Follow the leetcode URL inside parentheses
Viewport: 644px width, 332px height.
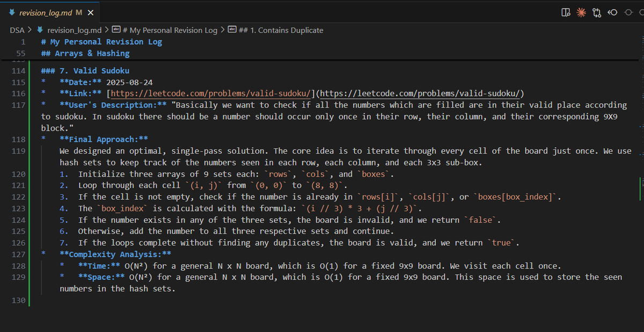[419, 93]
